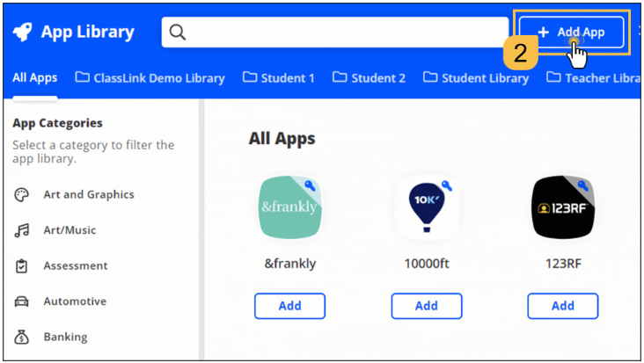This screenshot has width=644, height=363.
Task: Open the Student Library tab
Action: pyautogui.click(x=476, y=77)
